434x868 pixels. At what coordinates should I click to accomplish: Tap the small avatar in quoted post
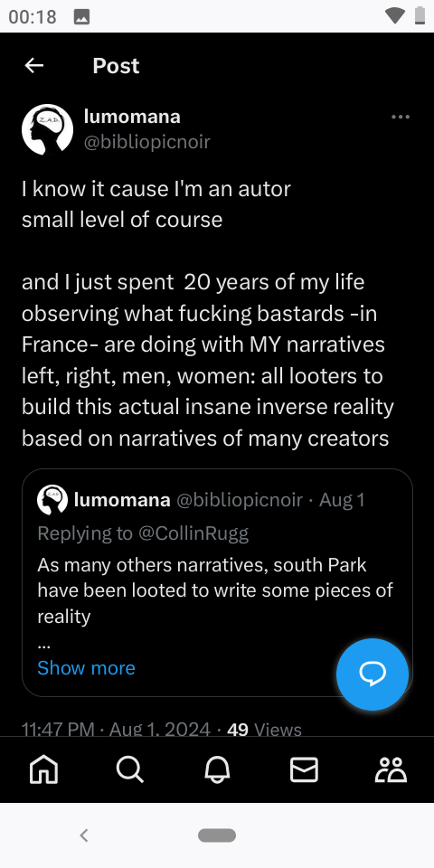tap(52, 500)
